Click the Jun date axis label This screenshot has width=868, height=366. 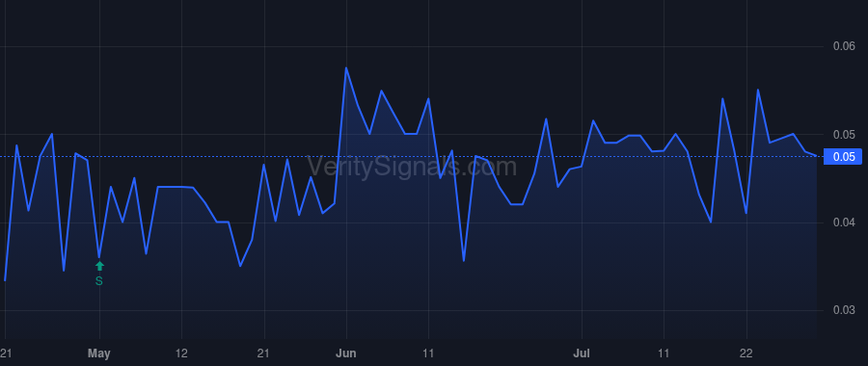point(346,353)
